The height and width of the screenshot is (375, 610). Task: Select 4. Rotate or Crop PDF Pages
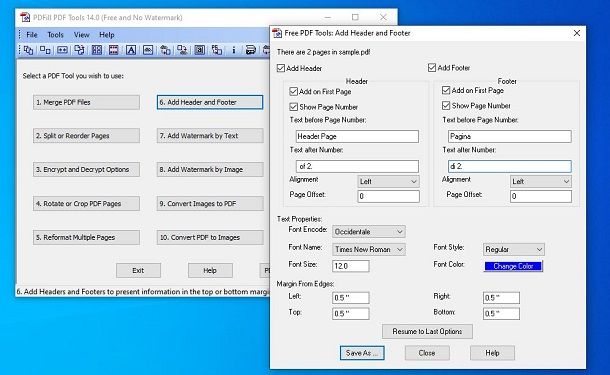click(x=86, y=203)
